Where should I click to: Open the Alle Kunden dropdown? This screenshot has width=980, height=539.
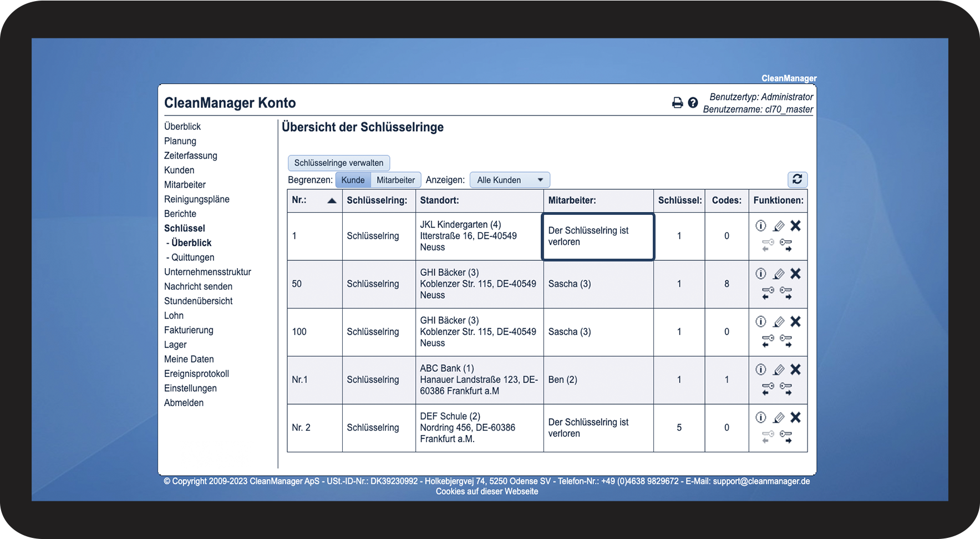click(509, 180)
